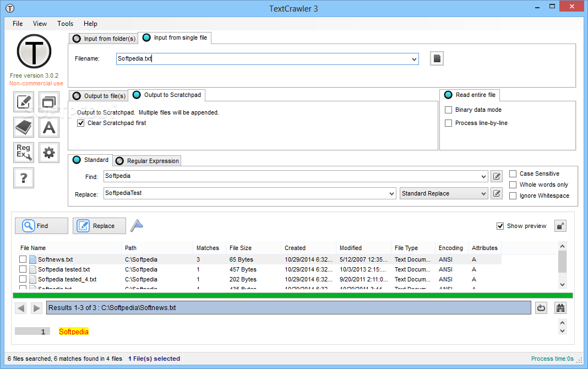588x369 pixels.
Task: Open the Scratchpad editor icon in sidebar
Action: [x=24, y=102]
